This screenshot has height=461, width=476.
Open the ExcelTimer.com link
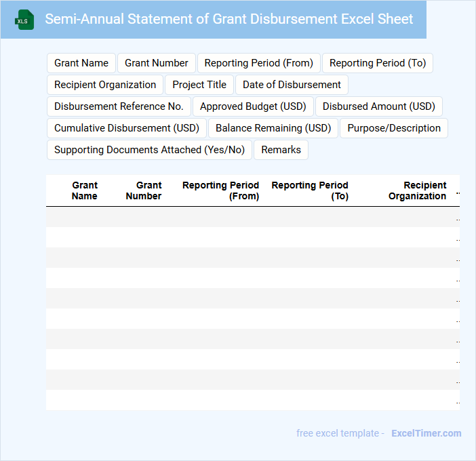[426, 433]
